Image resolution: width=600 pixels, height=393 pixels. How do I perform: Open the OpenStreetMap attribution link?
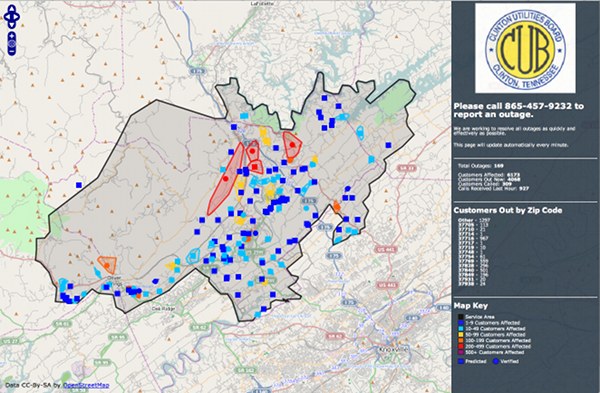pyautogui.click(x=86, y=385)
